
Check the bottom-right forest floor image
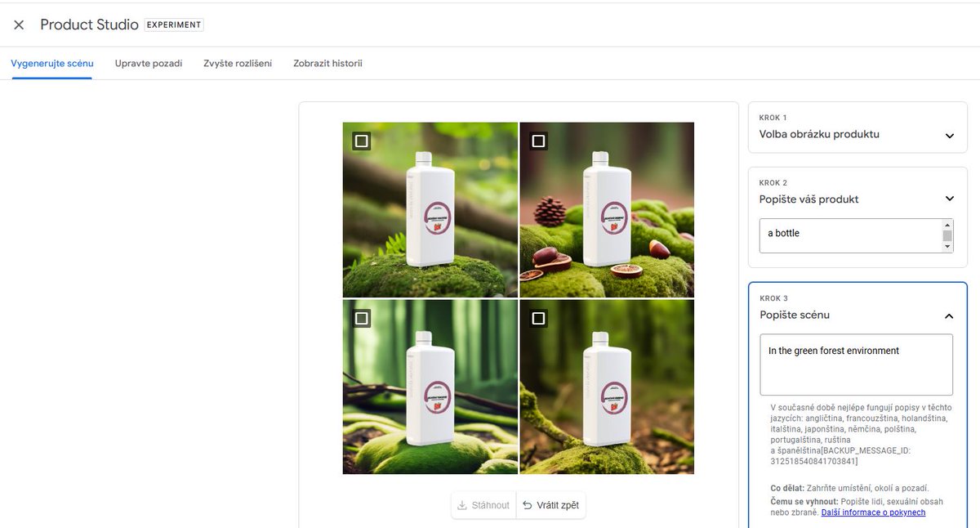(x=537, y=317)
